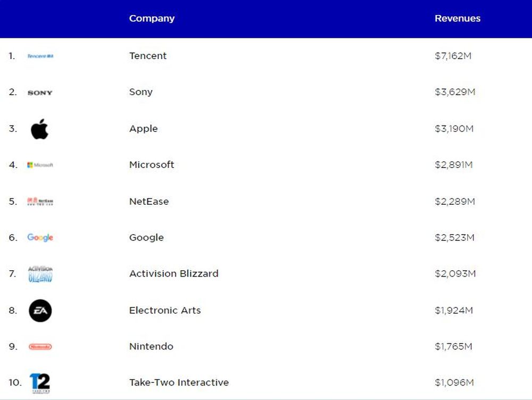
Task: Click the round EA logo
Action: [x=40, y=311]
